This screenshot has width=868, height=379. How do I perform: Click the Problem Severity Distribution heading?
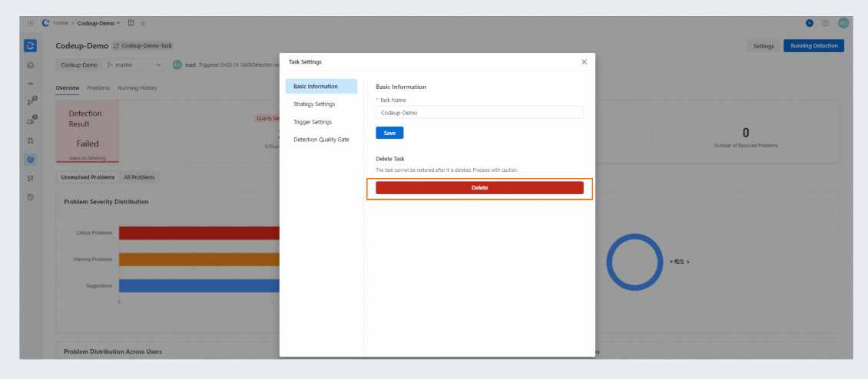pyautogui.click(x=106, y=202)
